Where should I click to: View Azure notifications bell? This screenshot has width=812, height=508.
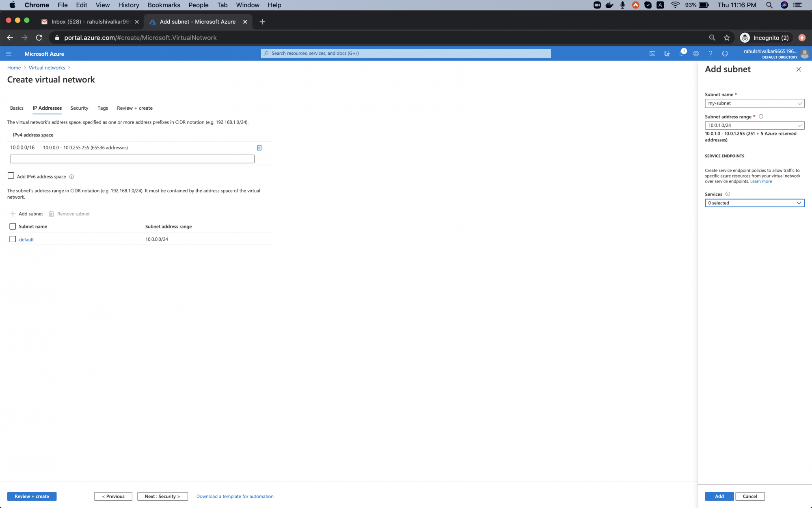click(682, 53)
